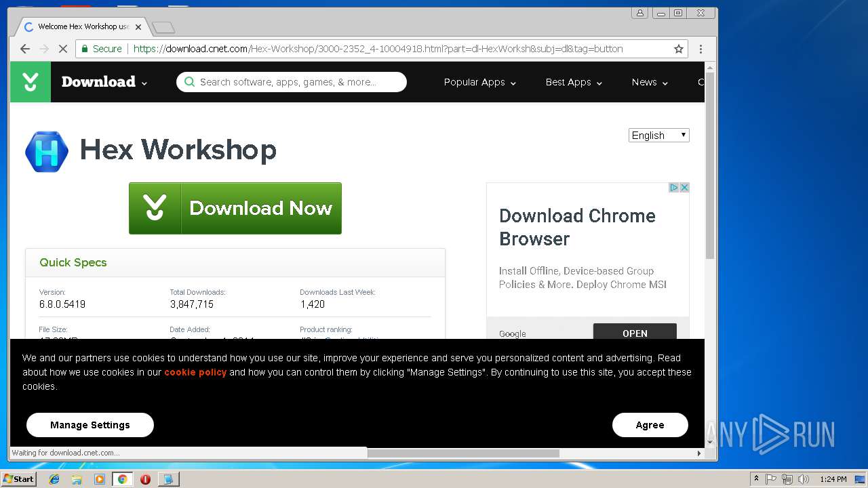This screenshot has width=868, height=488.
Task: Open Chrome's three-dot menu
Action: (701, 49)
